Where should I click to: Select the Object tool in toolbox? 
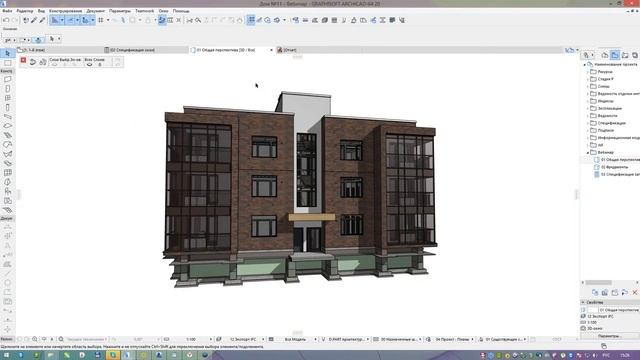coord(7,191)
